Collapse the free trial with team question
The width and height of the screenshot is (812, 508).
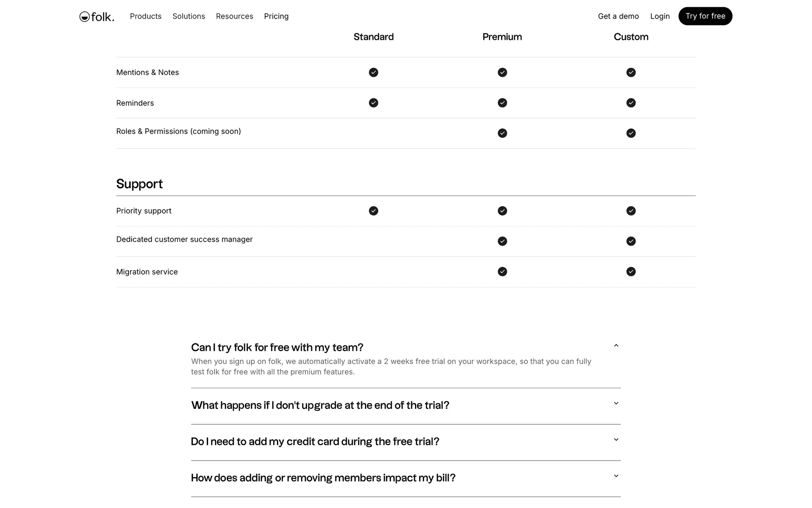coord(616,346)
